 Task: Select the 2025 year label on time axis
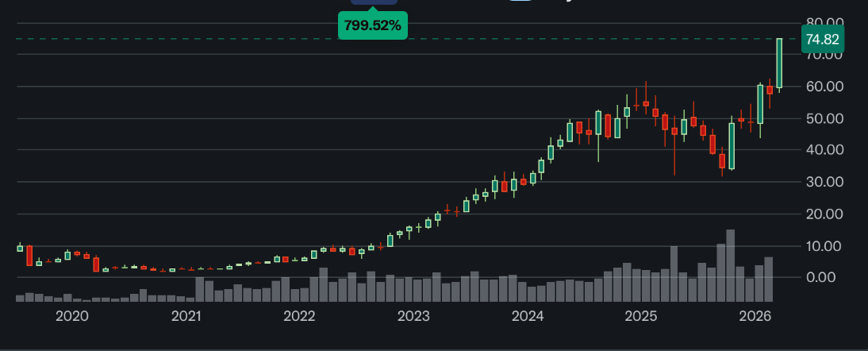coord(640,316)
